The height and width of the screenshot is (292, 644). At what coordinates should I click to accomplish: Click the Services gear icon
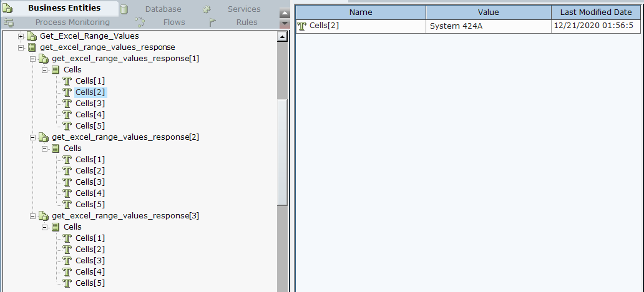click(x=207, y=9)
